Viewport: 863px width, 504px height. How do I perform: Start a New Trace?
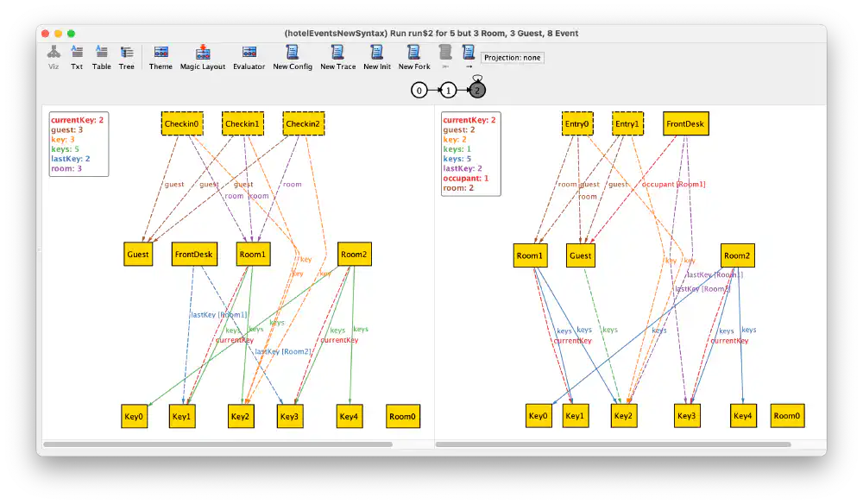pyautogui.click(x=337, y=57)
